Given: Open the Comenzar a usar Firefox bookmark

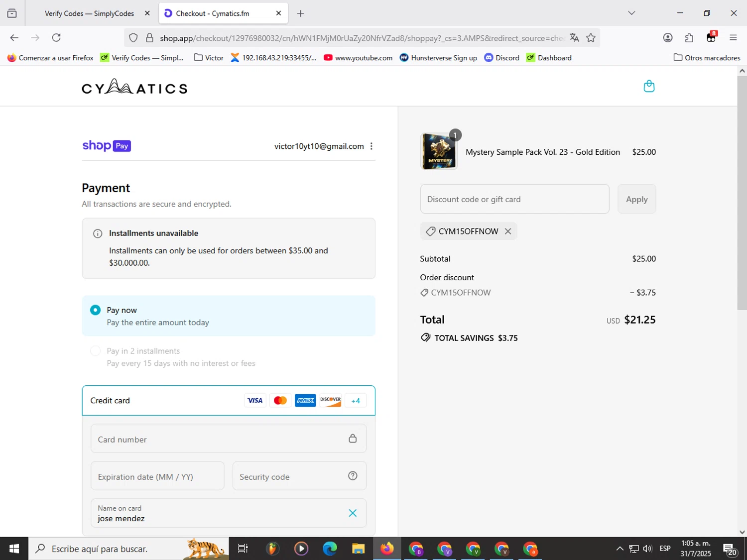Looking at the screenshot, I should (x=50, y=58).
